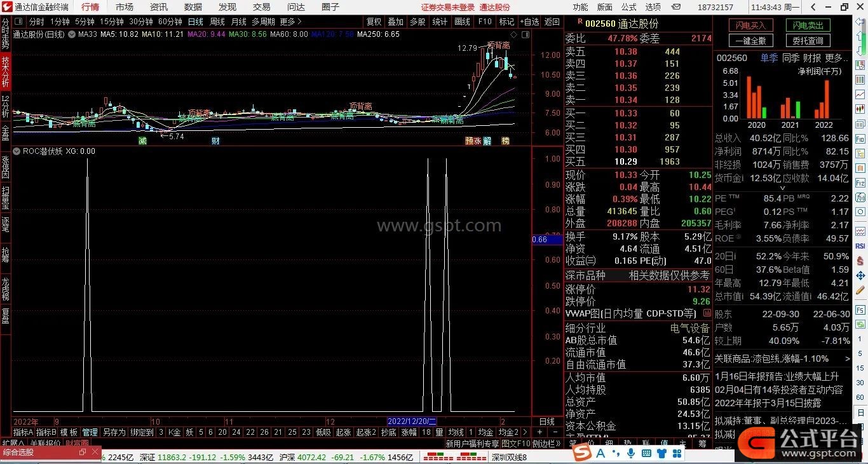
Task: Open the quote table grid icon
Action: click(860, 79)
